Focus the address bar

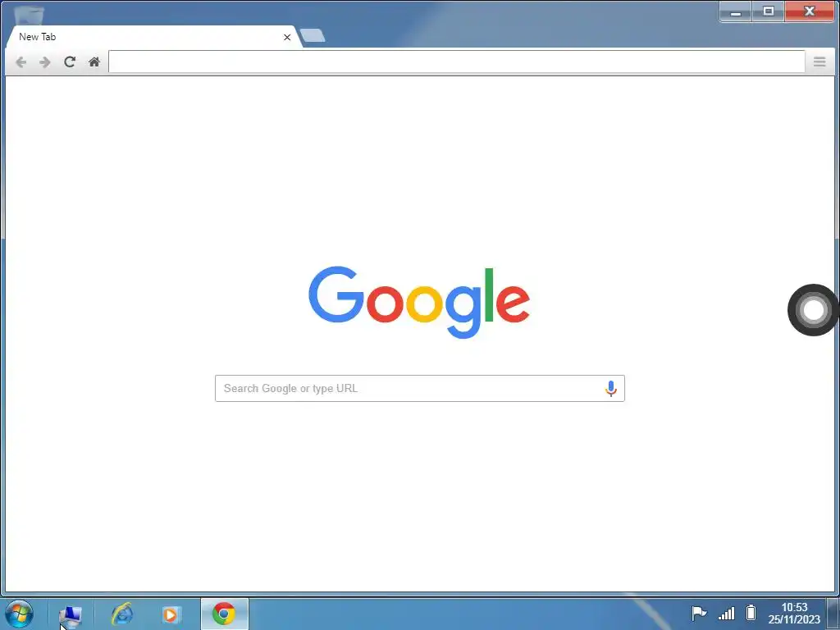456,62
